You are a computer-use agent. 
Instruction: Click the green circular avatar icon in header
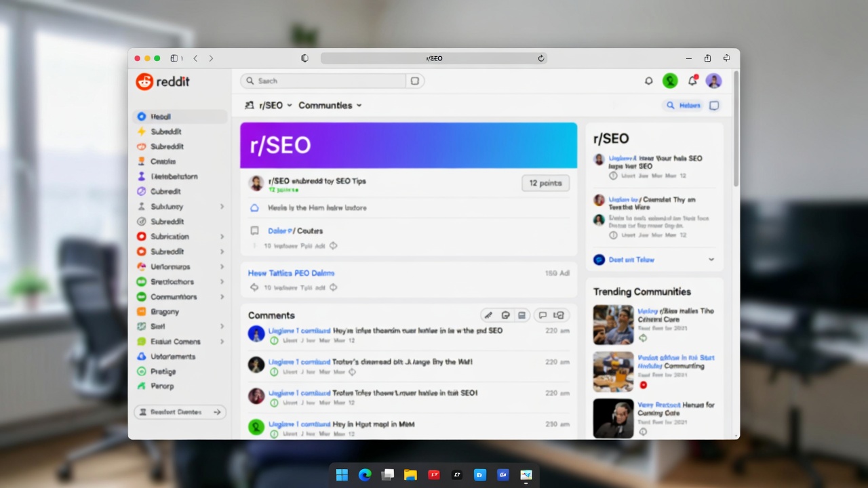670,81
